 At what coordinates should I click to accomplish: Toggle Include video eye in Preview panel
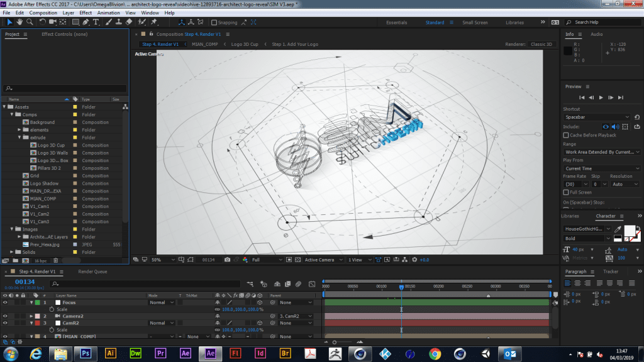coord(606,127)
